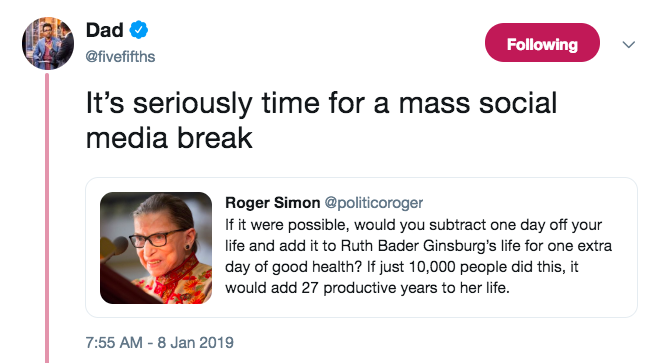Expand the tweet options chevron
663x363 pixels.
pyautogui.click(x=629, y=44)
